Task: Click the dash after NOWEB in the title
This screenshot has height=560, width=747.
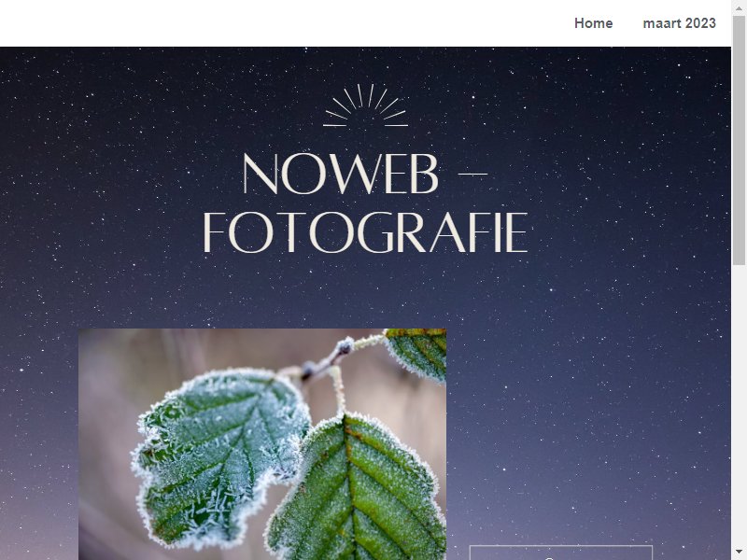Action: point(472,175)
